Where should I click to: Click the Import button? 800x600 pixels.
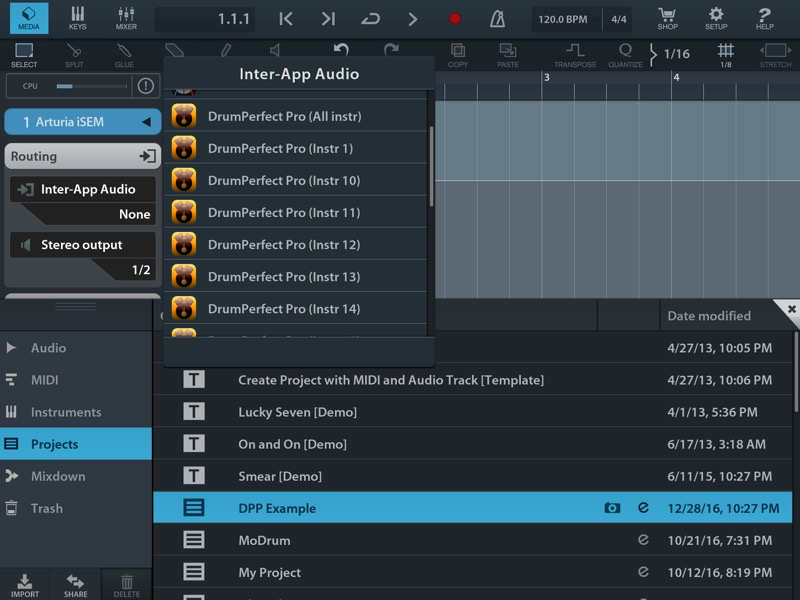(24, 585)
